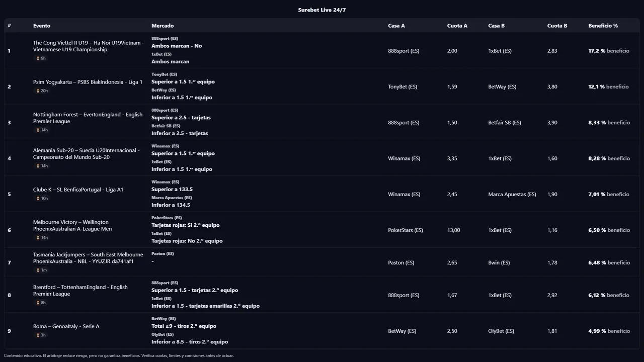
Task: Click the 13,00 odds in Cuota A
Action: coord(453,230)
